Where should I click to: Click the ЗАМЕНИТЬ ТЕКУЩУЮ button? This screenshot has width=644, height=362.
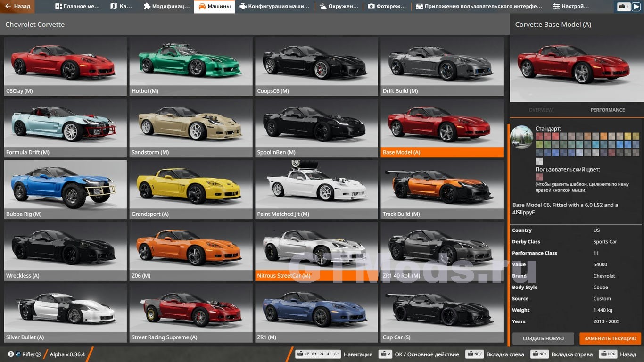[611, 338]
